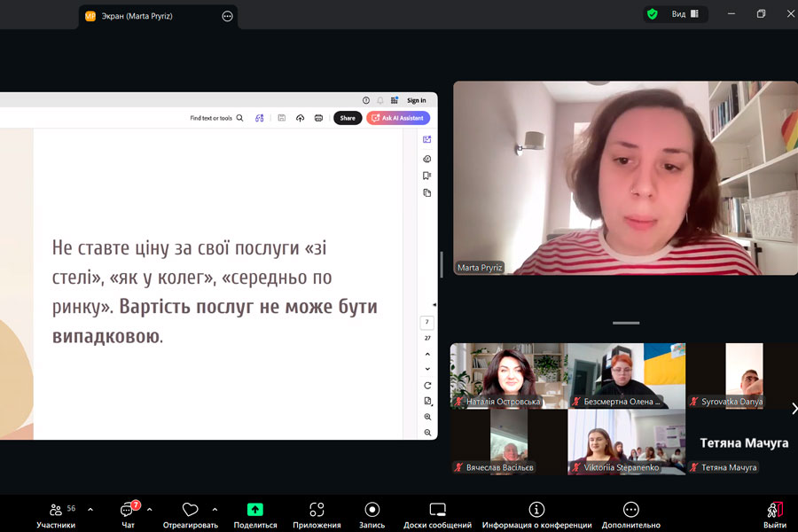Click Sign in at the Acrobat top bar
Viewport: 798px width, 532px height.
(x=417, y=100)
